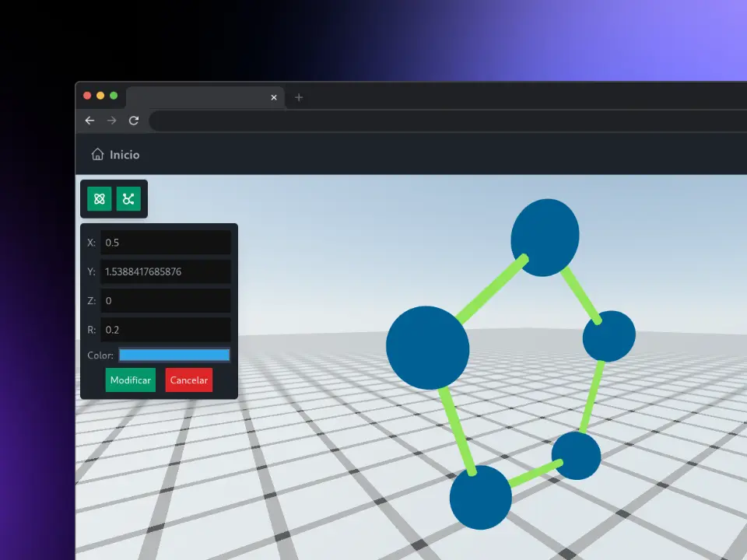Click the browser forward arrow
Image resolution: width=747 pixels, height=560 pixels.
pos(111,121)
